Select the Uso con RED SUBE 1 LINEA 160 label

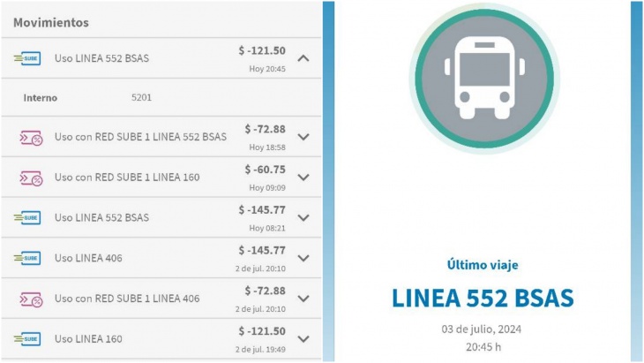click(127, 178)
